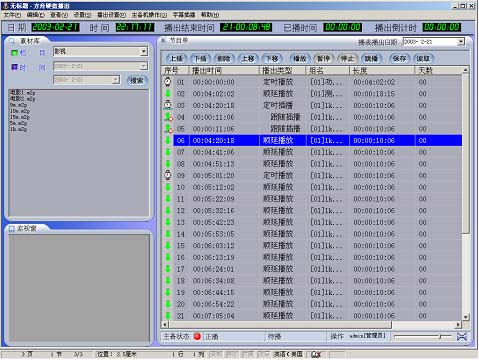This screenshot has height=360, width=479.
Task: Click the timed-insert clock icon on row 03
Action: (168, 105)
